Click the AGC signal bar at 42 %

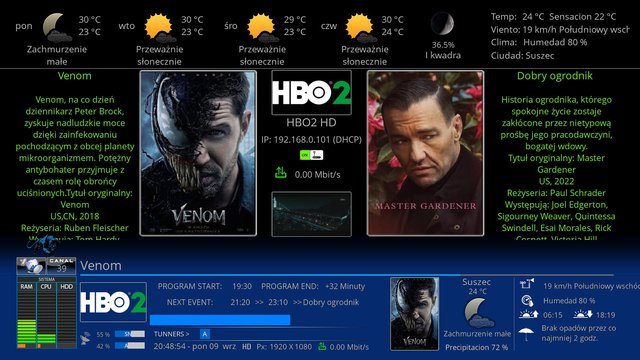click(130, 346)
